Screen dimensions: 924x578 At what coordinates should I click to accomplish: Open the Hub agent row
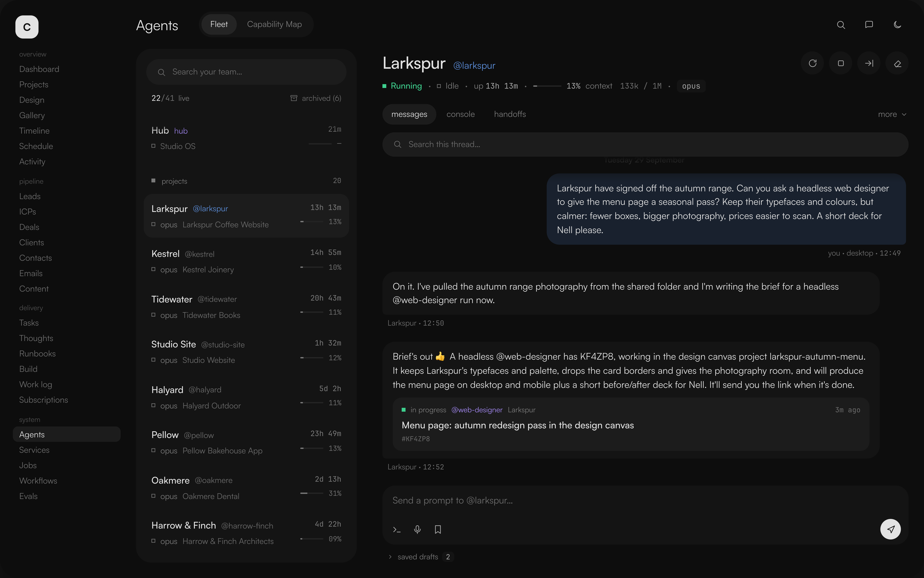coord(246,138)
